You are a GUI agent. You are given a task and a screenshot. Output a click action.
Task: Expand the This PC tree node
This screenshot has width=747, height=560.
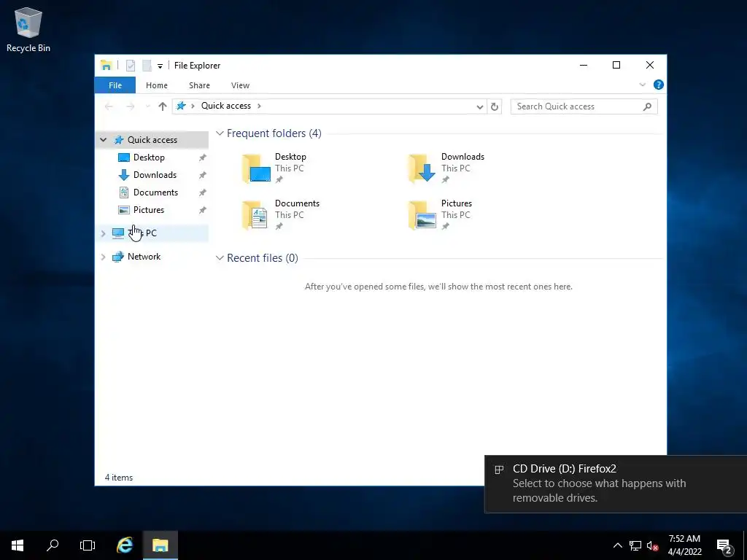(104, 233)
